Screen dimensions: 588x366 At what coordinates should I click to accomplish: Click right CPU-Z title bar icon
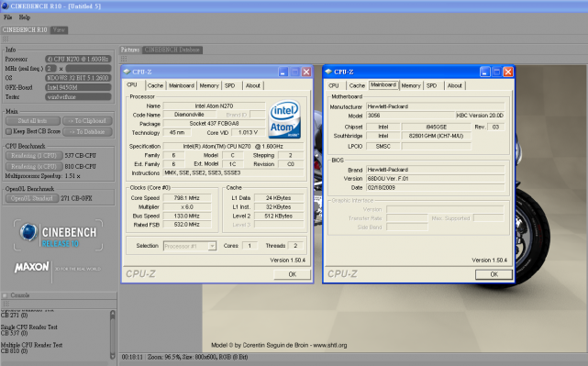click(x=328, y=72)
